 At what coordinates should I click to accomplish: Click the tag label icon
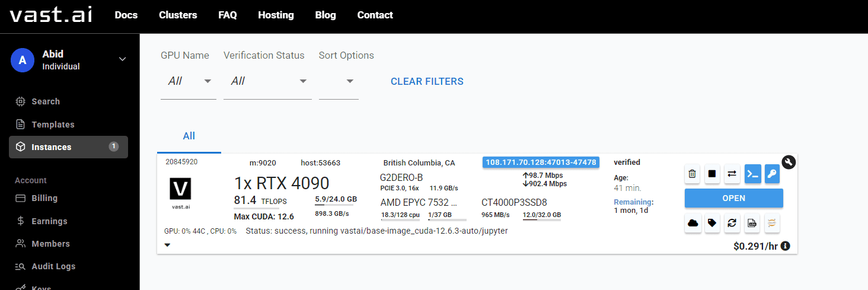tap(712, 223)
